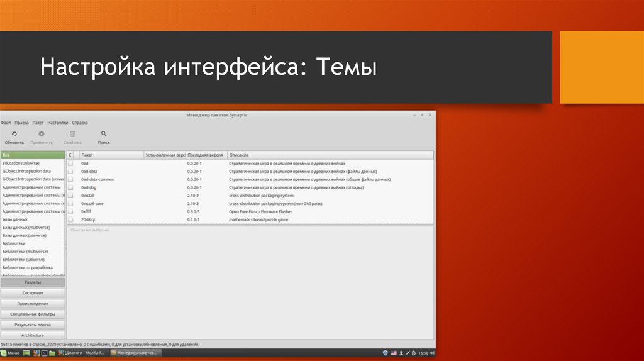Sort by Установленная версия column header
The image size is (644, 361).
tap(165, 155)
